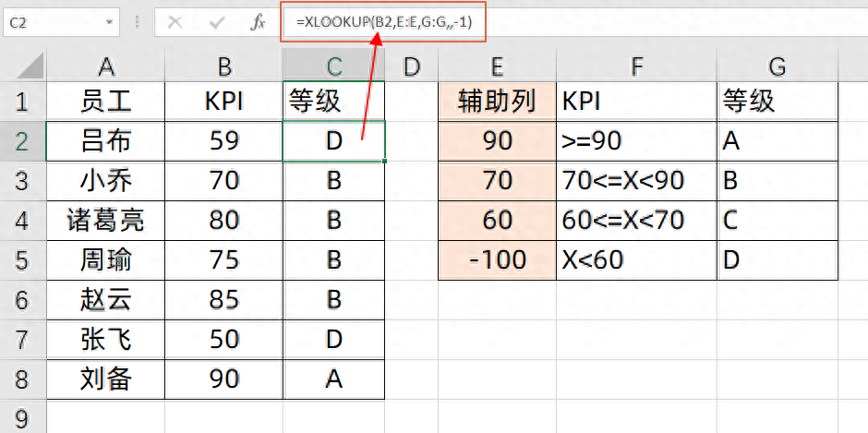Select the 60<=X<70 criteria cell
Image resolution: width=868 pixels, height=433 pixels.
pos(636,221)
